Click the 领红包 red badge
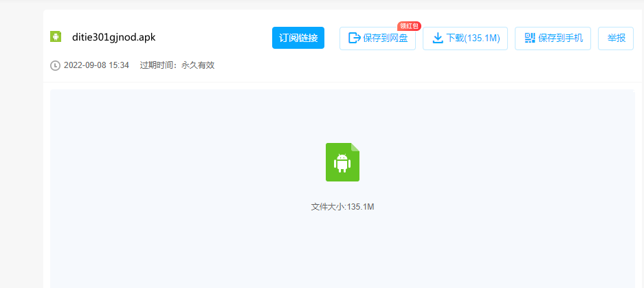 pyautogui.click(x=409, y=26)
